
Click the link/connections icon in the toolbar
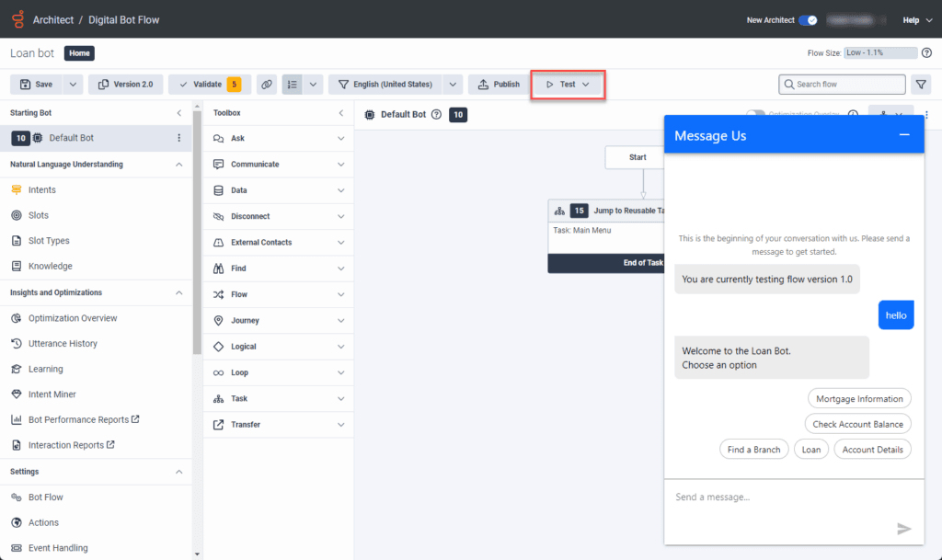[266, 83]
